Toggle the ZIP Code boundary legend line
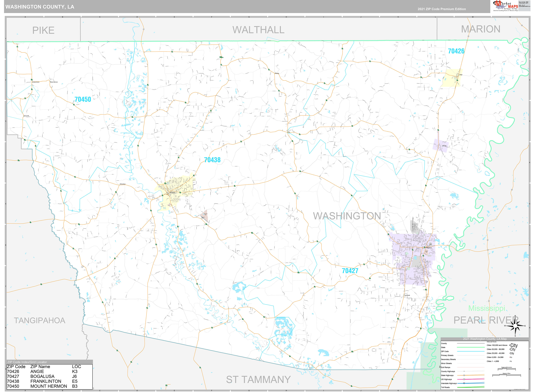This screenshot has height=392, width=535. [471, 351]
